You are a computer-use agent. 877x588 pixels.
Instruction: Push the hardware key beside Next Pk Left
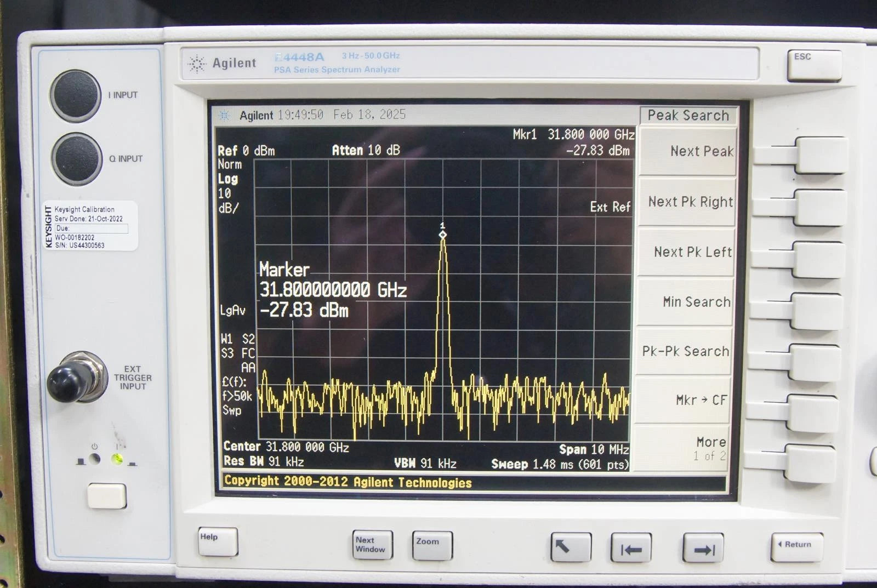(818, 260)
